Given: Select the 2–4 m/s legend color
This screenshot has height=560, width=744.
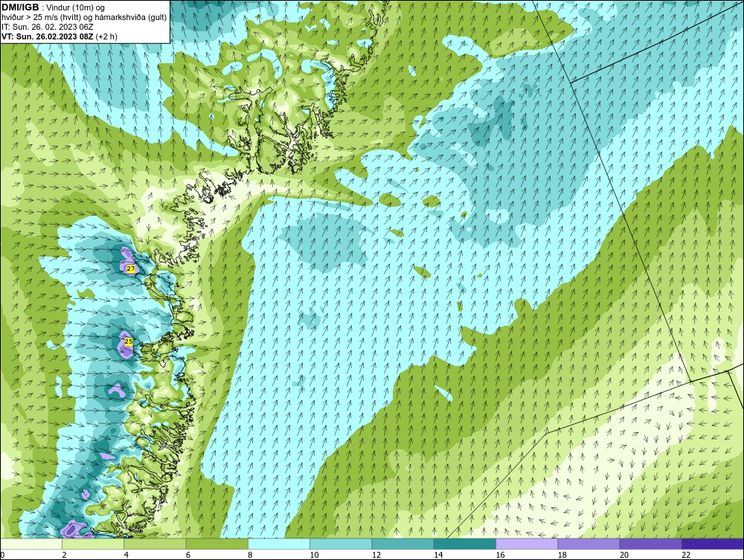Looking at the screenshot, I should tap(93, 544).
